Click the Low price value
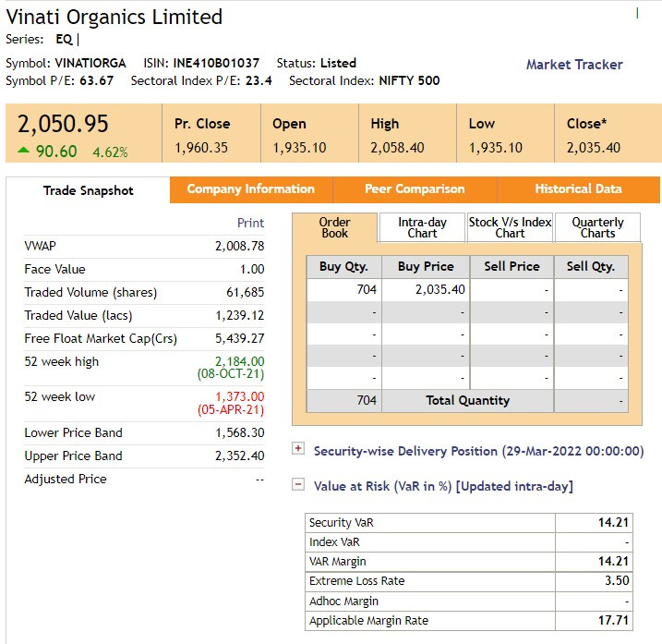This screenshot has height=644, width=662. [x=495, y=148]
